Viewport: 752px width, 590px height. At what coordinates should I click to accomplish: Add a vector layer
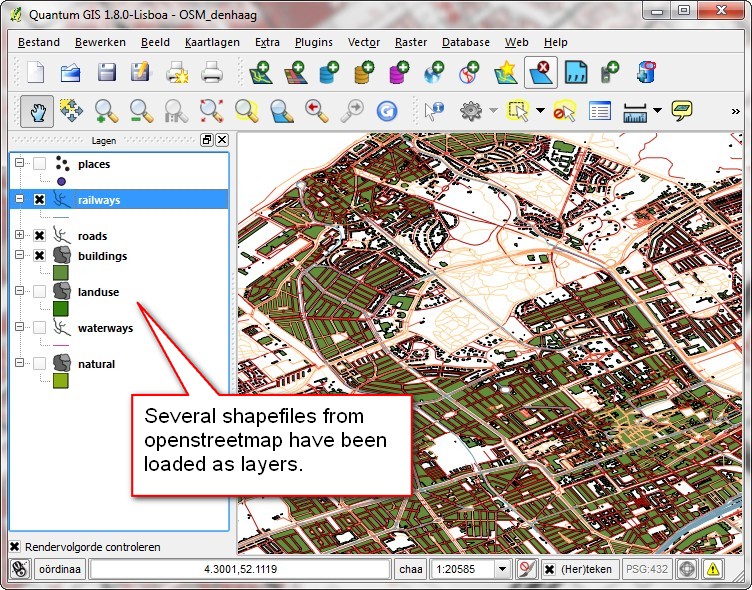point(261,72)
